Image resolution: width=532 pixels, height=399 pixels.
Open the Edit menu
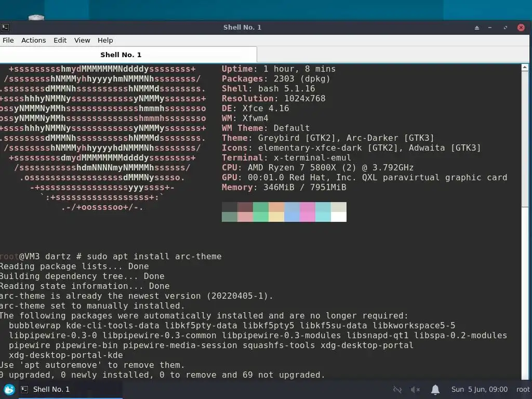point(60,41)
